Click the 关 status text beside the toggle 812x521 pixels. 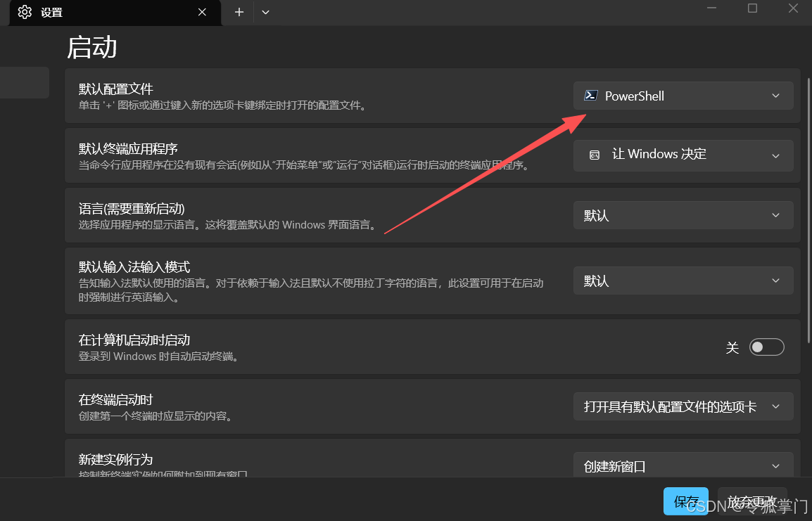coord(732,347)
